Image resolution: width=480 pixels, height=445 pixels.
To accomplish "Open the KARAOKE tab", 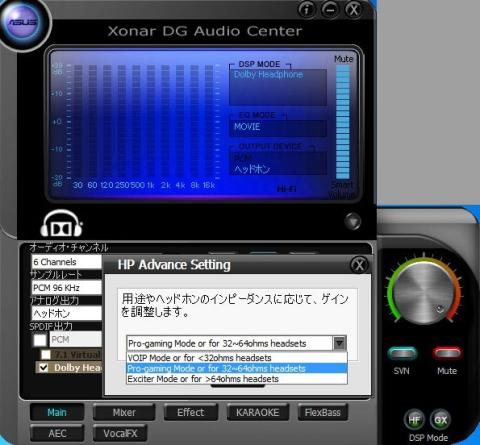I will tap(258, 412).
